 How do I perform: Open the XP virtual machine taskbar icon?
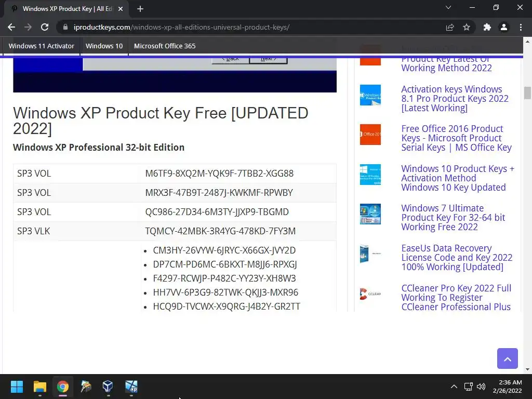(131, 387)
